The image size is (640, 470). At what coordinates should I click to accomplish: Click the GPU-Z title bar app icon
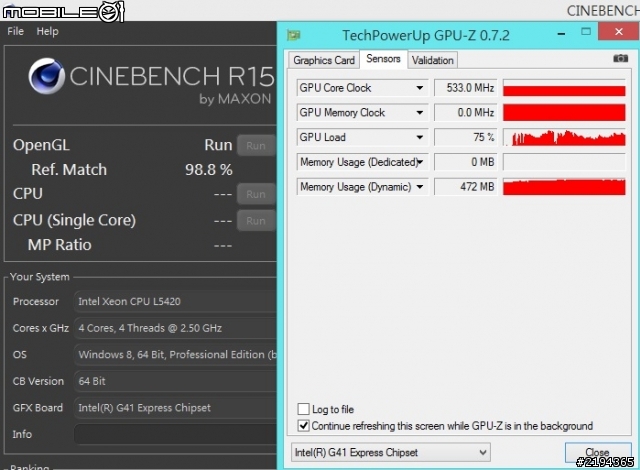tap(293, 35)
